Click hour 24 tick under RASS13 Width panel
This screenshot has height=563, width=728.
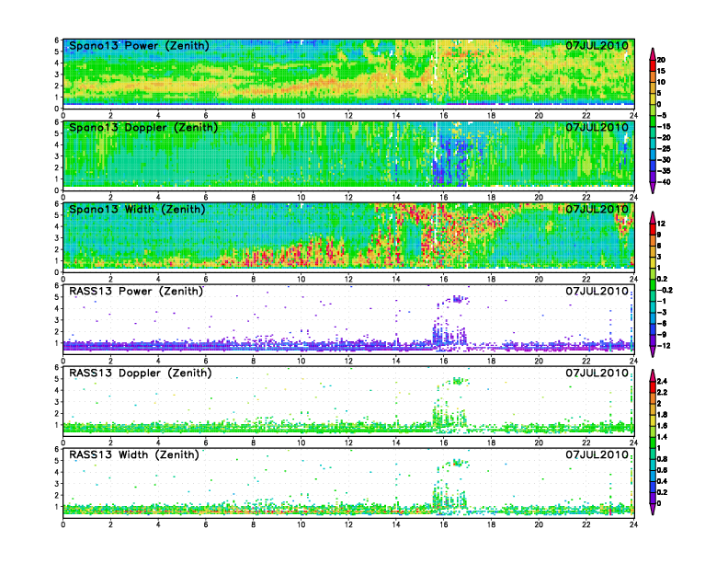(633, 524)
